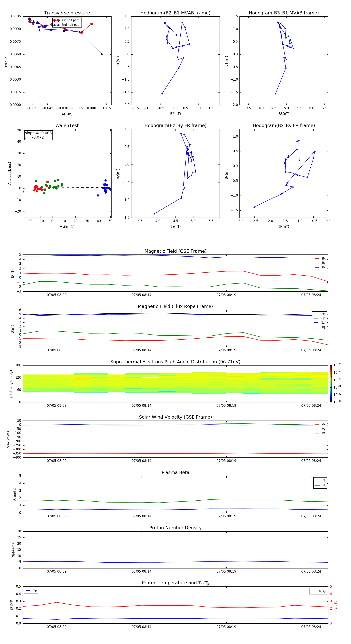Click the 'Proton Number Density' title
This screenshot has height=644, width=351.
coord(175,528)
